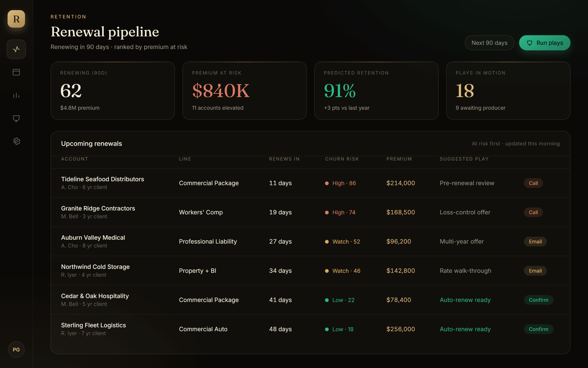
Task: Click the Watch · 52 churn risk value
Action: point(343,241)
